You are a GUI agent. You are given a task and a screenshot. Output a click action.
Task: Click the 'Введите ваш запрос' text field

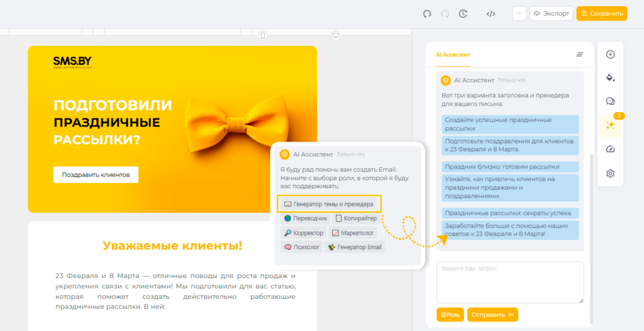[x=510, y=283]
